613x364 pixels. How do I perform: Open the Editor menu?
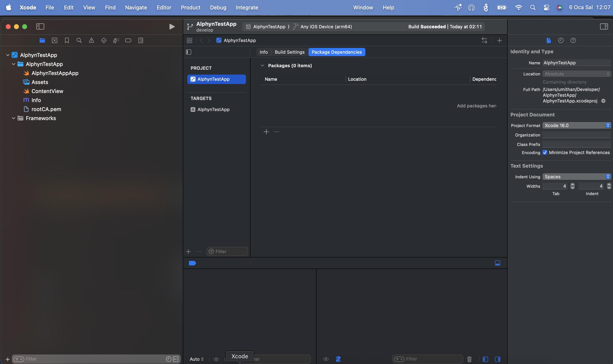pyautogui.click(x=164, y=7)
